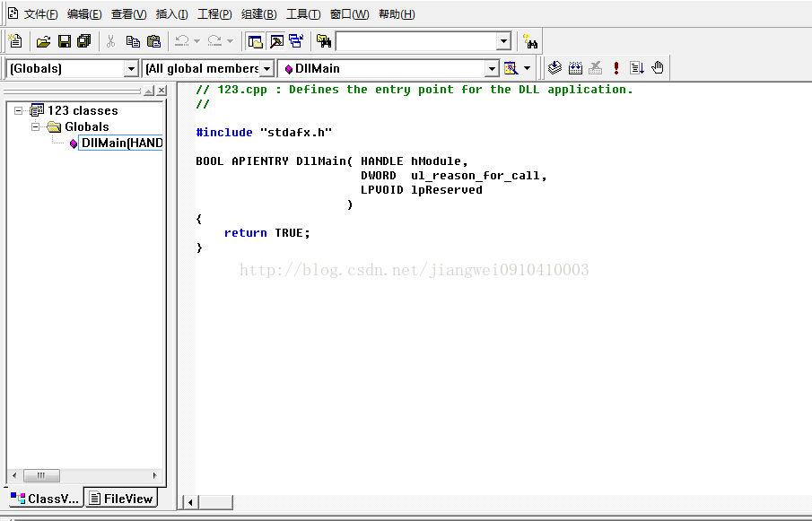Click the #include "stdafx.h" code line
Screen dimensions: 812x521
coord(264,133)
